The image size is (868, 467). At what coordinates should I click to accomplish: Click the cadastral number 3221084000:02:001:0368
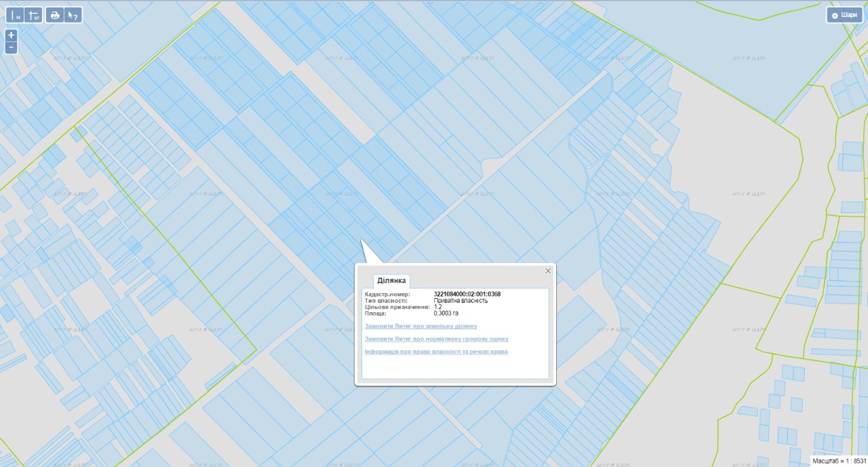click(x=467, y=294)
